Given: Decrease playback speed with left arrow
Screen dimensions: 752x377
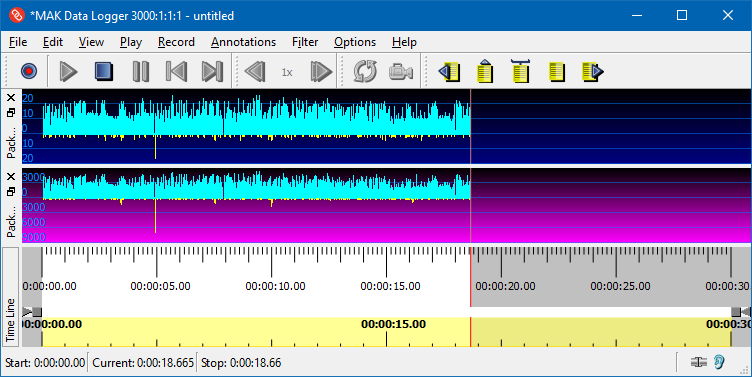Looking at the screenshot, I should click(255, 72).
